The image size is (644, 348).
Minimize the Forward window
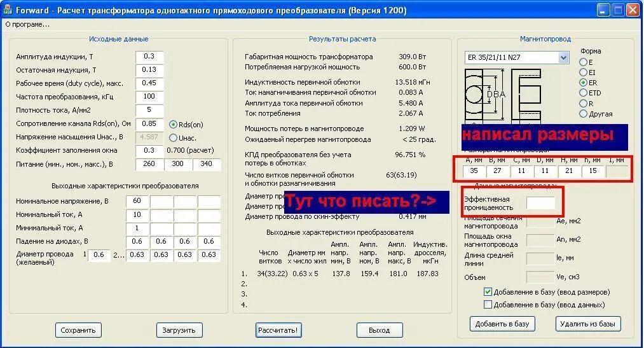pos(603,10)
